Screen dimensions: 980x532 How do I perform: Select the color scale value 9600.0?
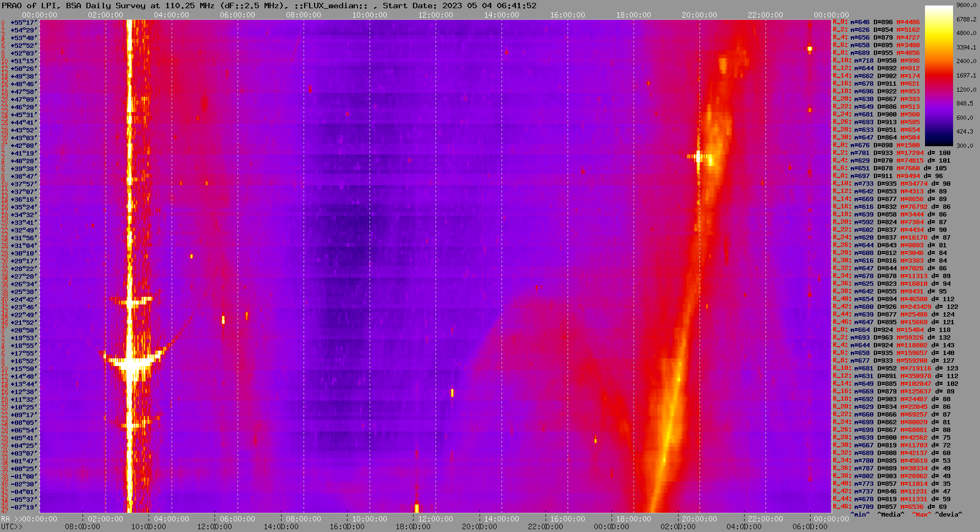pyautogui.click(x=967, y=5)
